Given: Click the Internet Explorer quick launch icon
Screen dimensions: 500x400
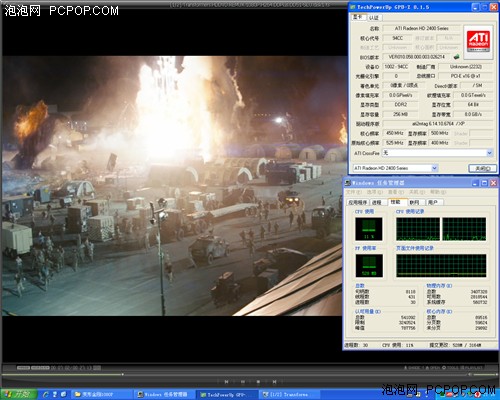Looking at the screenshot, I should click(46, 394).
